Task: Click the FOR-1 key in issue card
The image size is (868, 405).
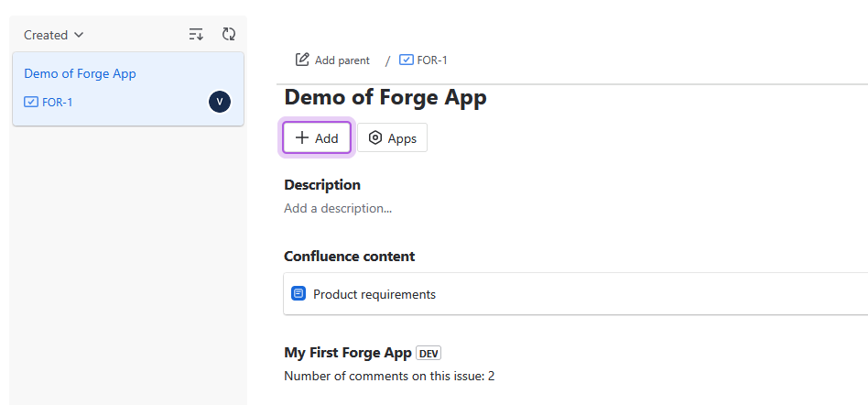Action: pos(57,102)
